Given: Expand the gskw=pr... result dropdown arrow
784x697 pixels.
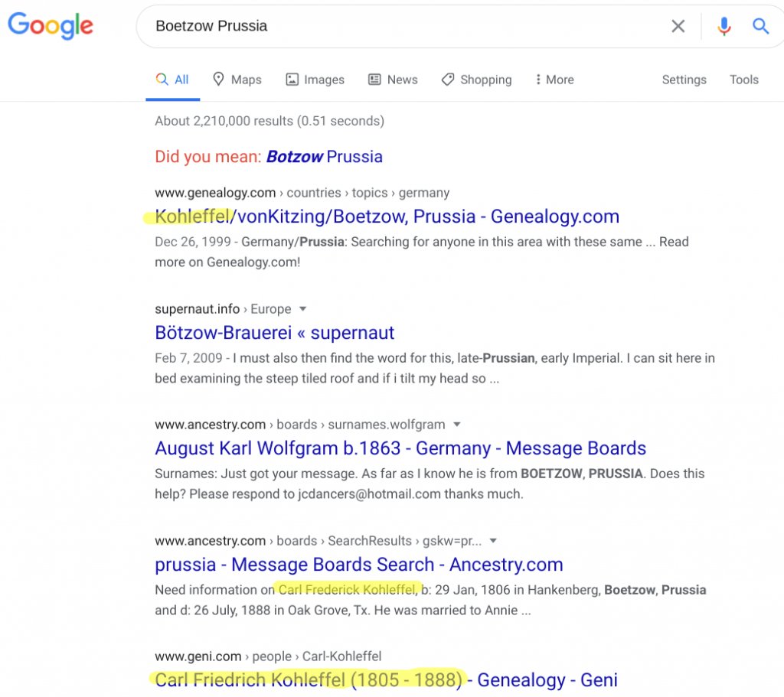Looking at the screenshot, I should tap(493, 541).
